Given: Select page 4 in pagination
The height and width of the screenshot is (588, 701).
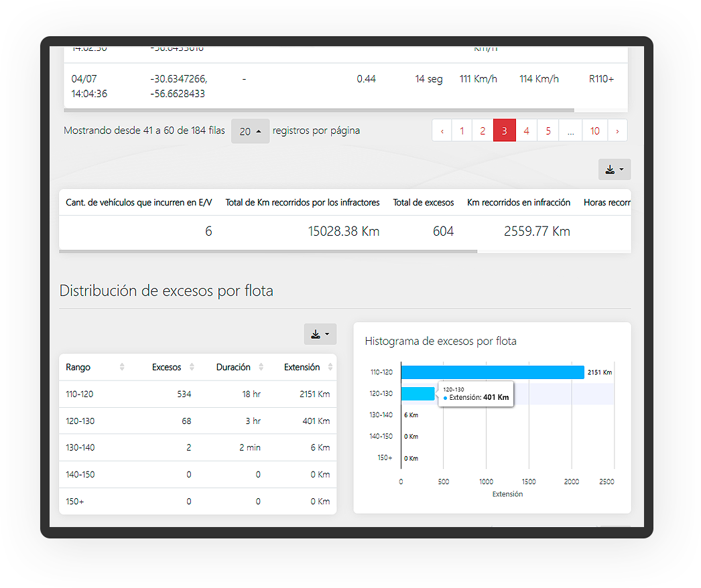Looking at the screenshot, I should (x=527, y=131).
